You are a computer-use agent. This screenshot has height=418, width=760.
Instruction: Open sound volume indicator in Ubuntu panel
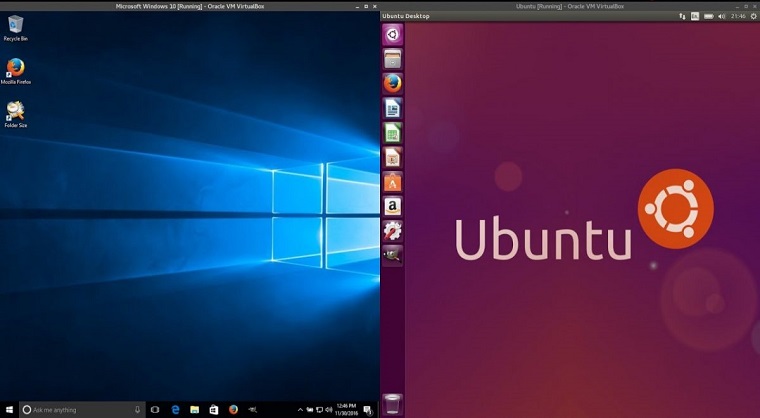(x=722, y=16)
